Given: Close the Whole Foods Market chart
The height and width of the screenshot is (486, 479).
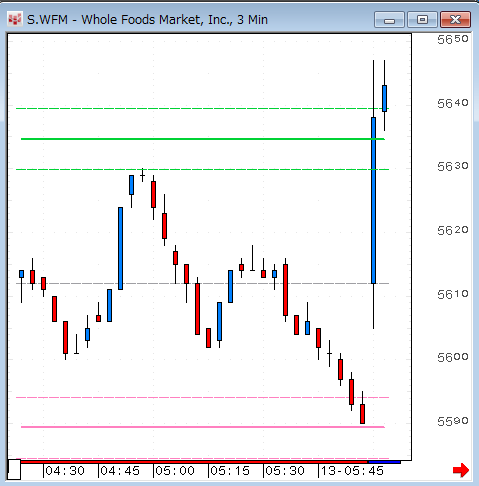Looking at the screenshot, I should point(455,20).
